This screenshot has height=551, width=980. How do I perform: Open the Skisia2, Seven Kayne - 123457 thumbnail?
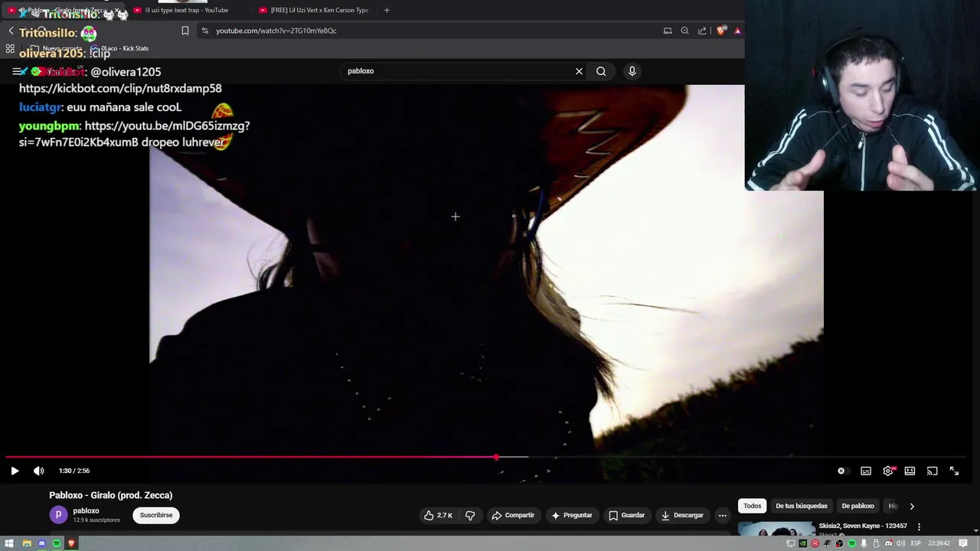[x=776, y=530]
